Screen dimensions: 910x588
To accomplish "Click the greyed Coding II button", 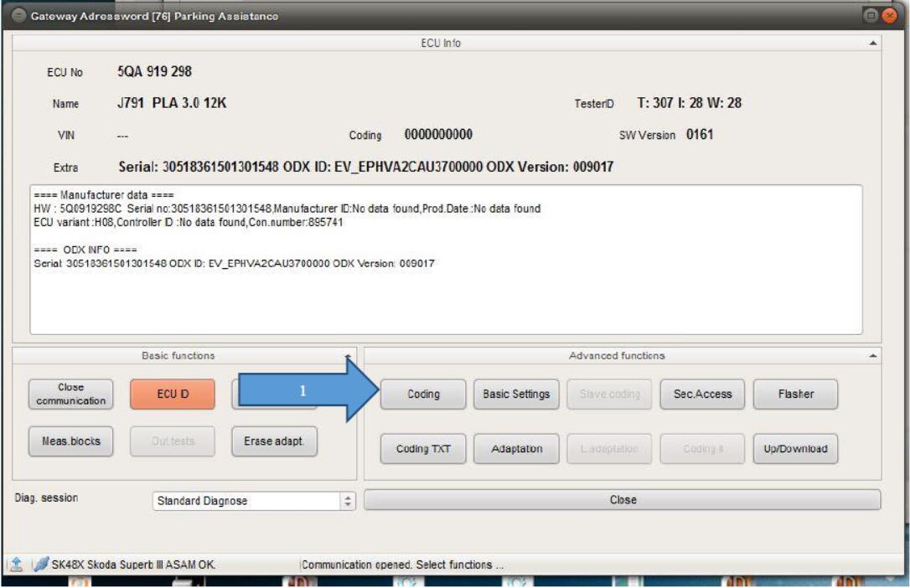I will tap(702, 449).
